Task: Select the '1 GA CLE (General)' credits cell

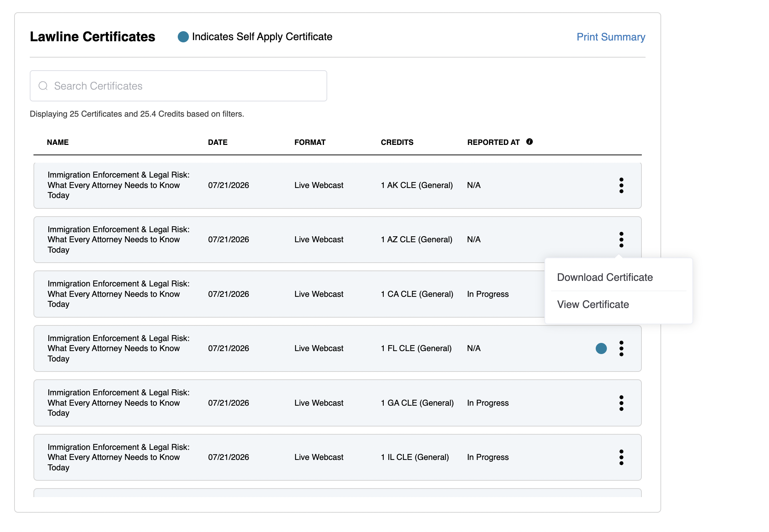Action: pyautogui.click(x=417, y=403)
